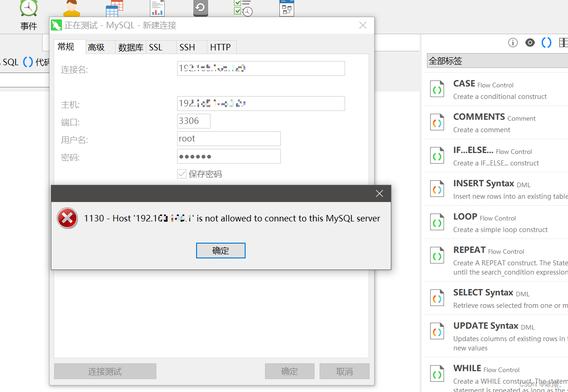Click the port field showing 3306

pos(194,121)
